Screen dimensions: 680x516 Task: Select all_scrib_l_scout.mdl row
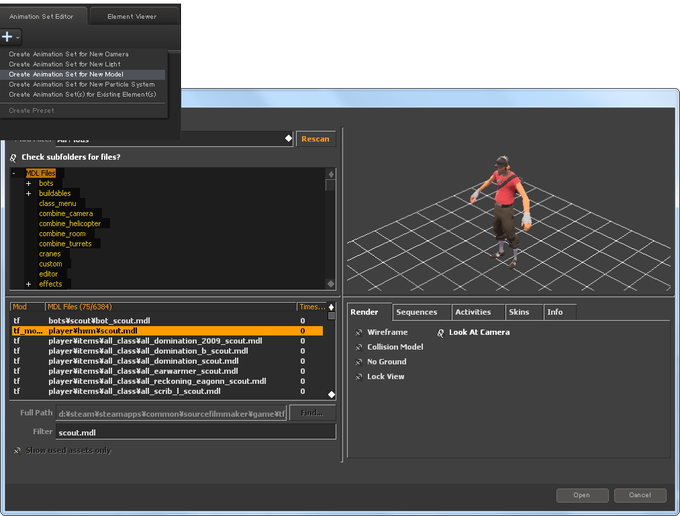pos(167,391)
